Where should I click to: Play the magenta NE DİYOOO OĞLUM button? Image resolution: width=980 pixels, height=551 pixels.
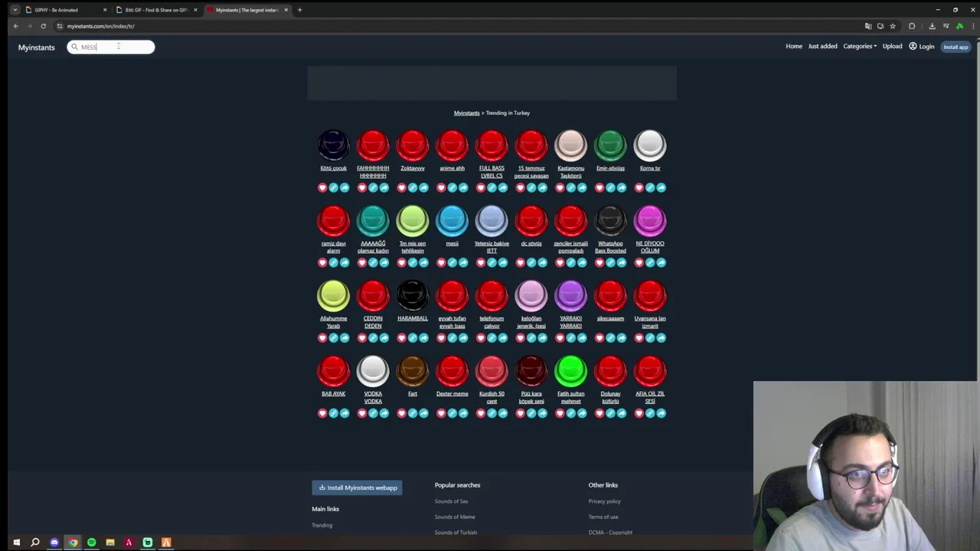tap(650, 220)
